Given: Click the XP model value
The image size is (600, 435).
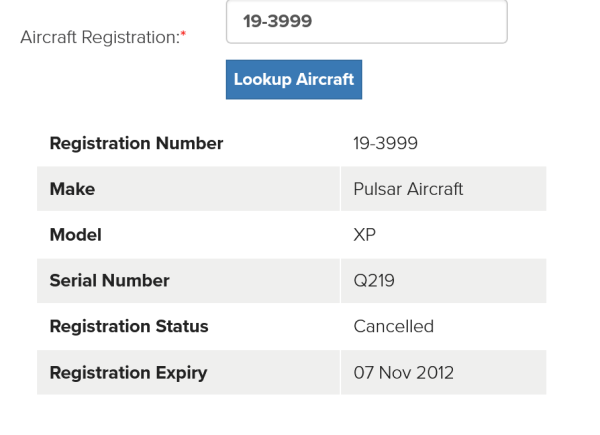Looking at the screenshot, I should click(364, 235).
